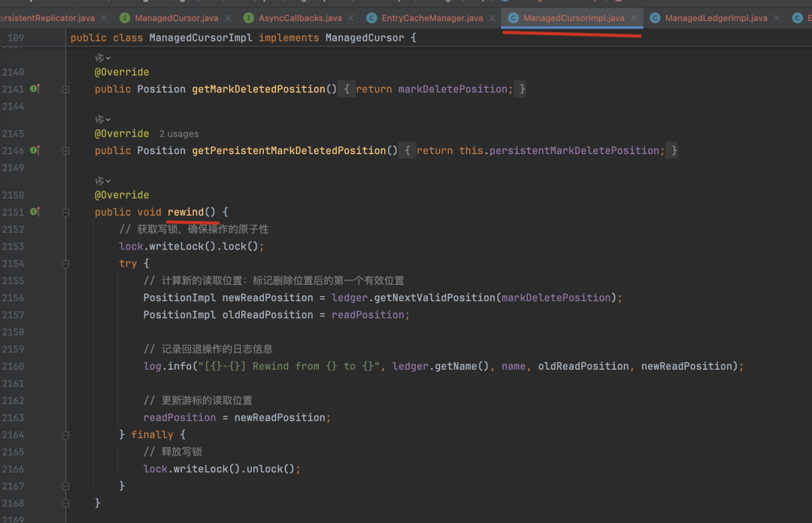Click getNextValidPosition method call
Viewport: 812px width, 523px height.
click(x=435, y=298)
